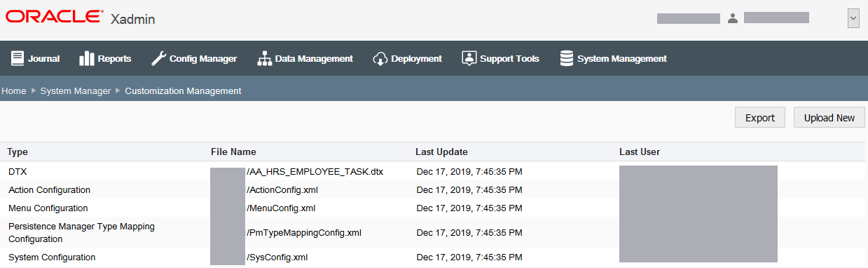The width and height of the screenshot is (868, 268).
Task: Sort by the Last User column header
Action: 640,152
